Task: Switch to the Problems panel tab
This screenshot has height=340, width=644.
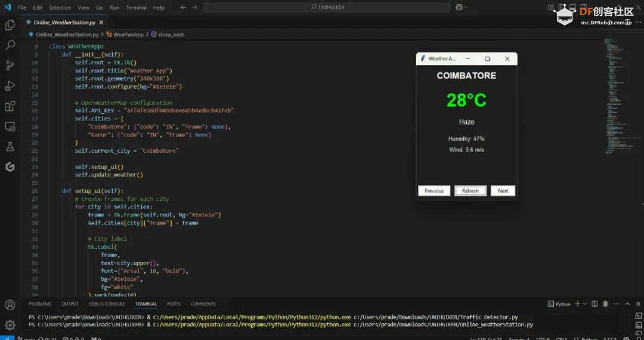Action: [x=40, y=304]
